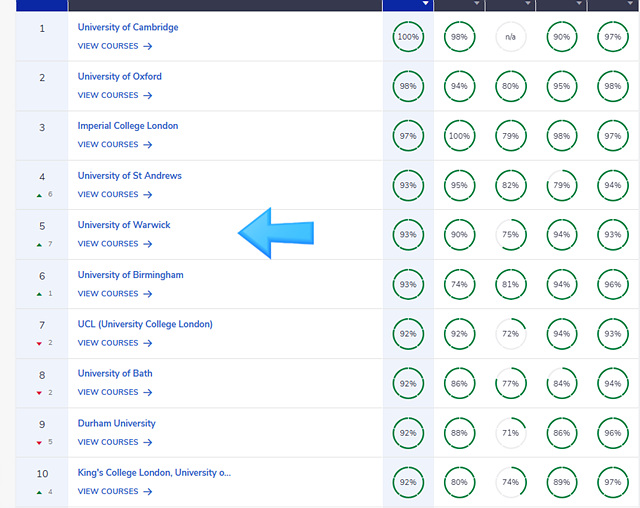View courses for University of Cambridge

[x=115, y=46]
